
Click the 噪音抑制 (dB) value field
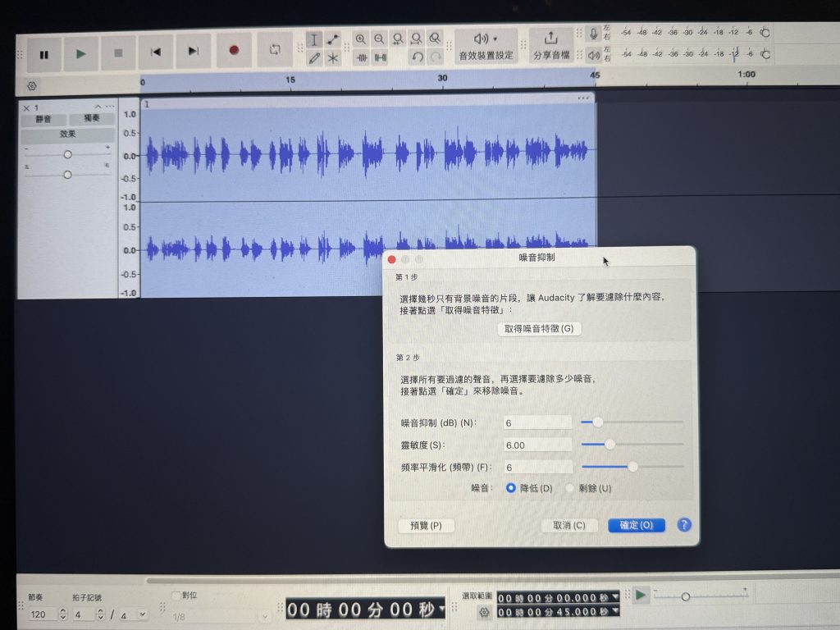point(537,422)
